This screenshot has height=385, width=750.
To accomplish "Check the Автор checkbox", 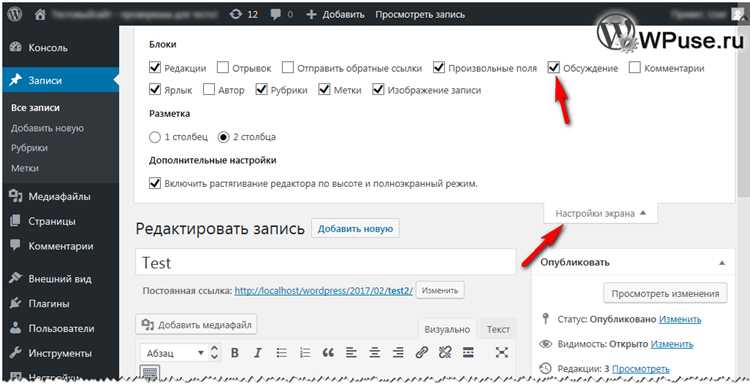I will (x=209, y=89).
